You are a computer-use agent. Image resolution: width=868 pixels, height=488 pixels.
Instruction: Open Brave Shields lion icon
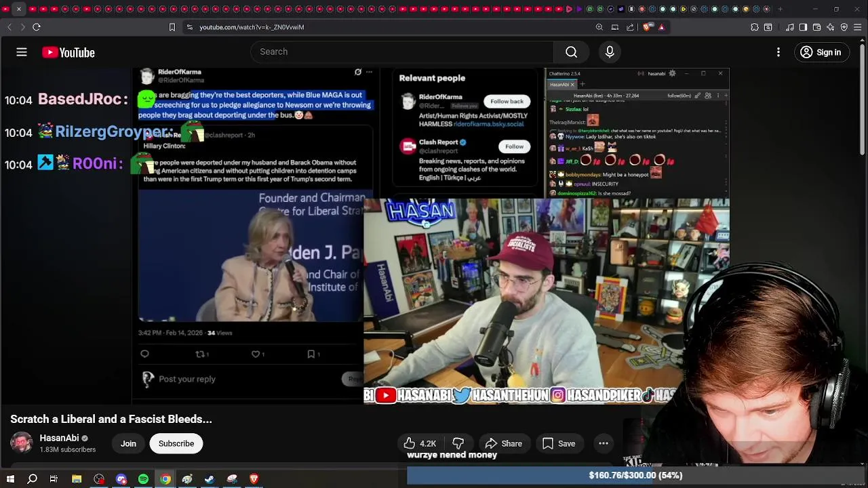tap(647, 27)
